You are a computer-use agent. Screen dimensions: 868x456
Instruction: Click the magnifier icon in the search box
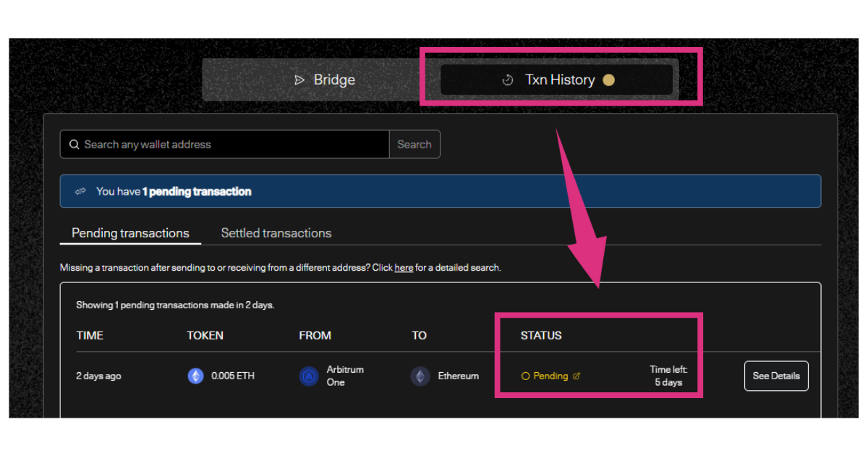tap(74, 145)
